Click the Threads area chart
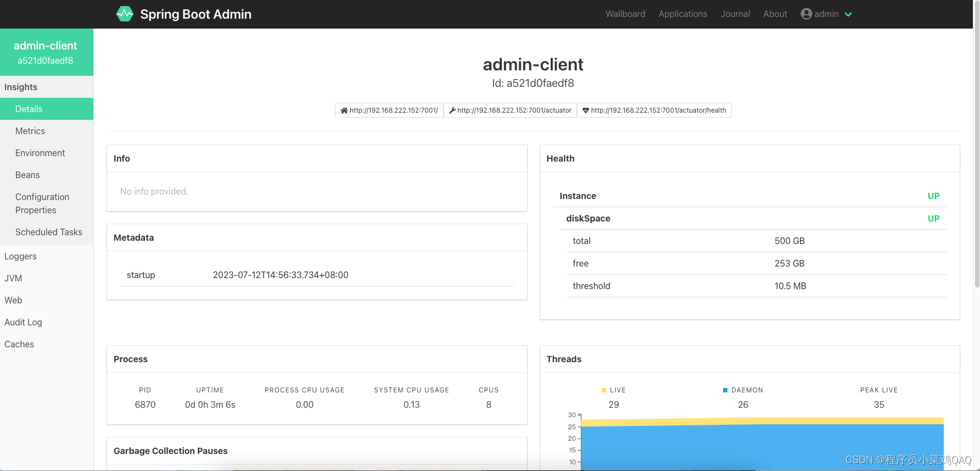This screenshot has height=471, width=980. [x=762, y=443]
